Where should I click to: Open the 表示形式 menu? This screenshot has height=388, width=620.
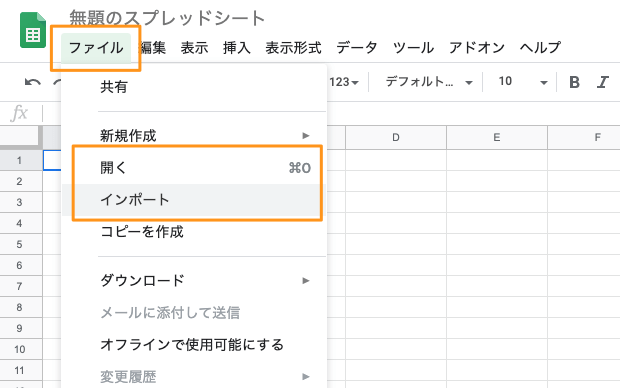coord(293,48)
